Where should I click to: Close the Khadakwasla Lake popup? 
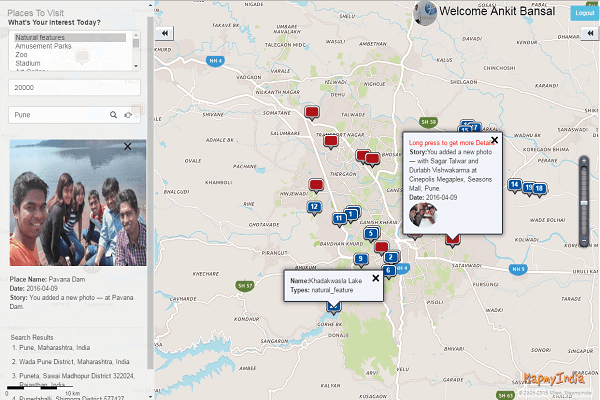[376, 278]
